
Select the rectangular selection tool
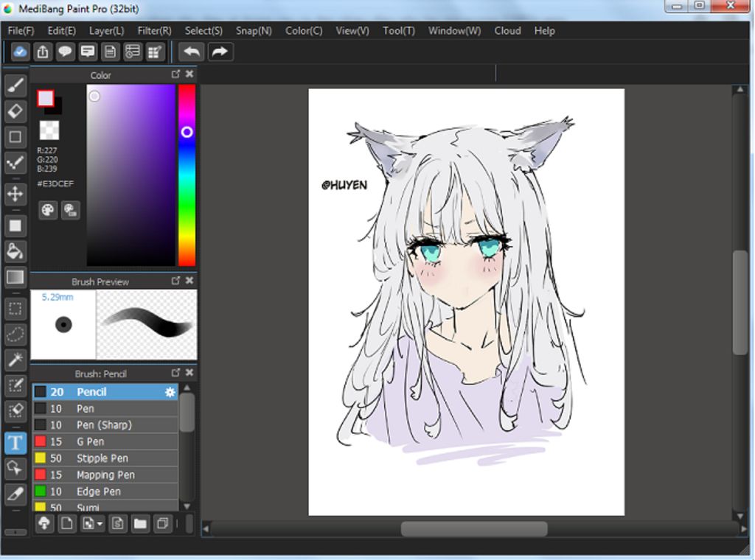click(15, 309)
